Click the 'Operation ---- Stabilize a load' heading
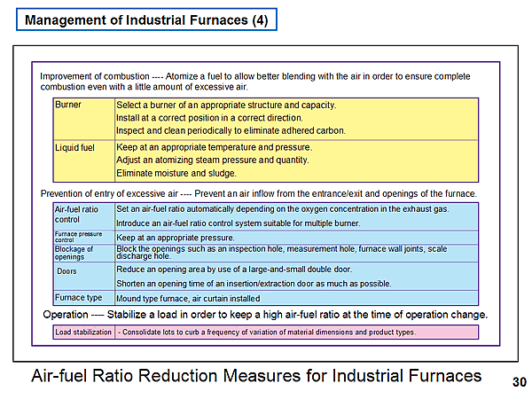This screenshot has height=399, width=532. pyautogui.click(x=265, y=315)
